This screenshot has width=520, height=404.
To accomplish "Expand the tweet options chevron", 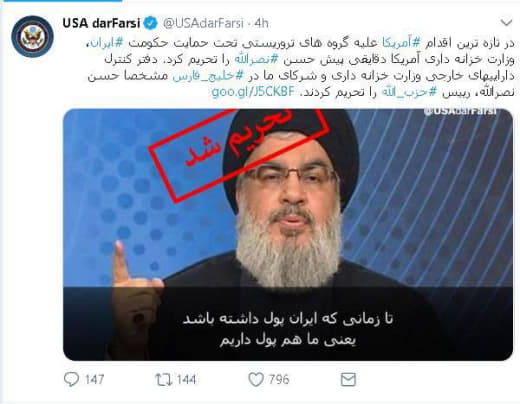I will tap(506, 23).
